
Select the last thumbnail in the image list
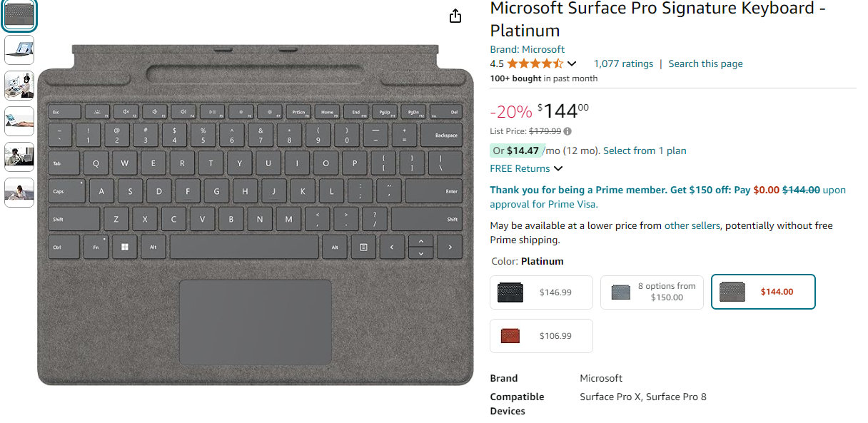(19, 192)
